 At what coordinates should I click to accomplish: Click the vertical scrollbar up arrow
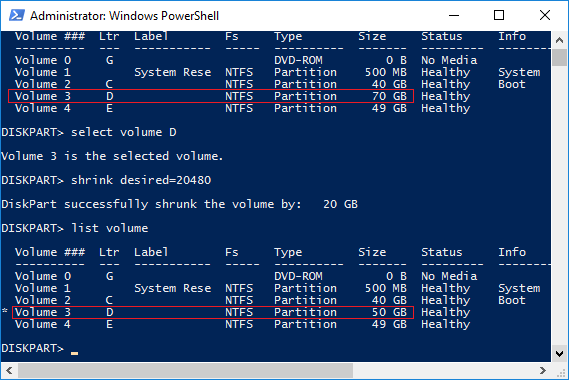(559, 40)
